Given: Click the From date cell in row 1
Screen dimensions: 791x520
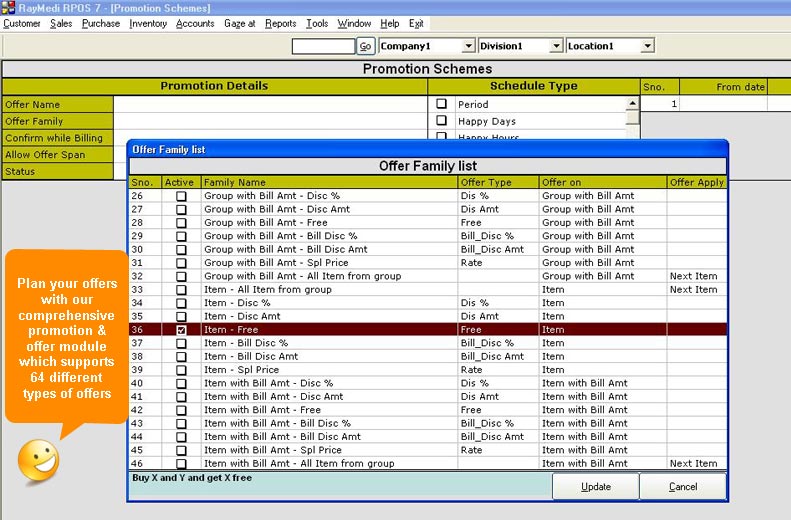Looking at the screenshot, I should click(723, 104).
